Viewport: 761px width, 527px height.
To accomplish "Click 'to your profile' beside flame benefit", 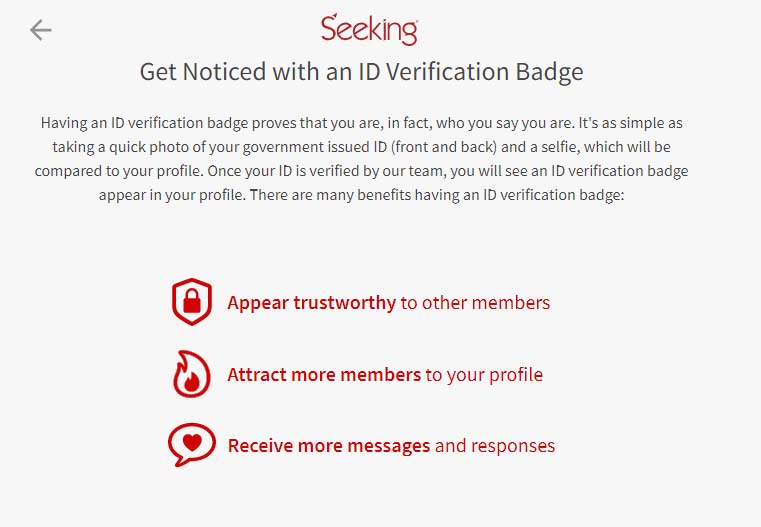I will click(484, 375).
